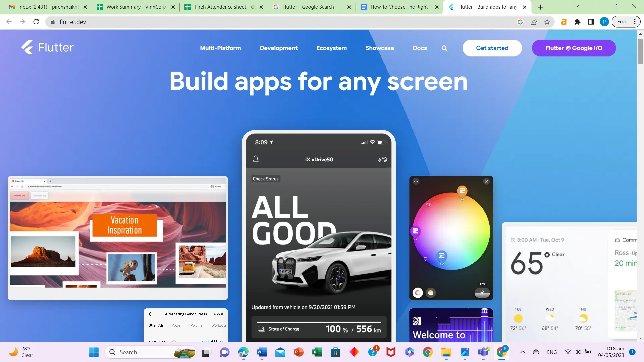The height and width of the screenshot is (362, 644).
Task: Select the warm white circle under the wheel
Action: 431,293
